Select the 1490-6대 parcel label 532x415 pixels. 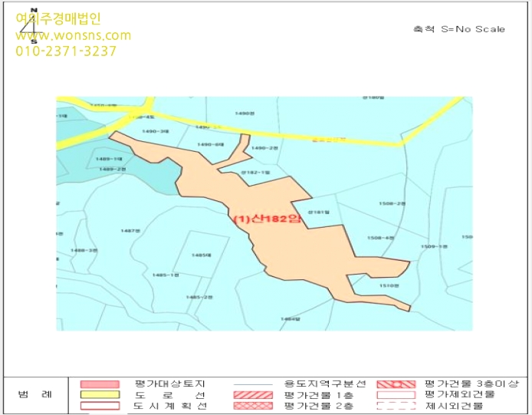click(x=210, y=145)
